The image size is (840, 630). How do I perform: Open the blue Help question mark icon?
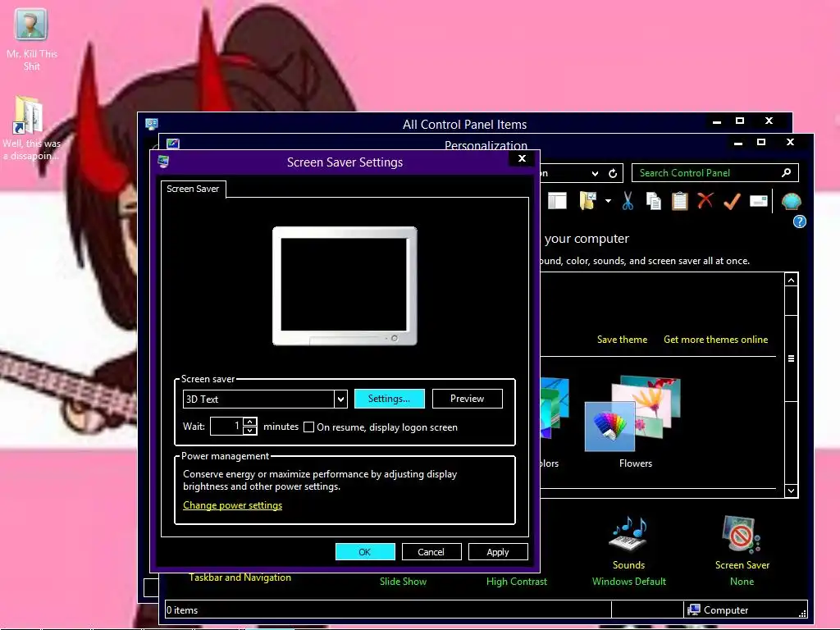799,221
